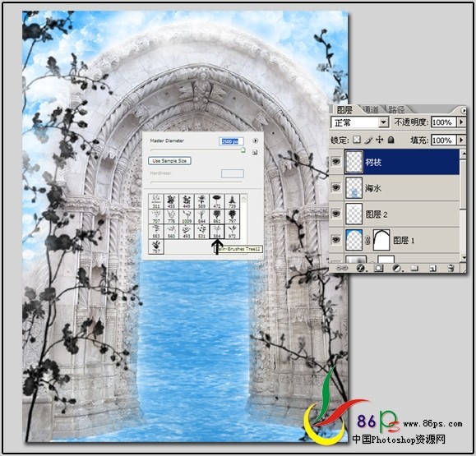Hide the 树枝 layer eye icon
Image resolution: width=476 pixels, height=456 pixels.
[x=335, y=162]
